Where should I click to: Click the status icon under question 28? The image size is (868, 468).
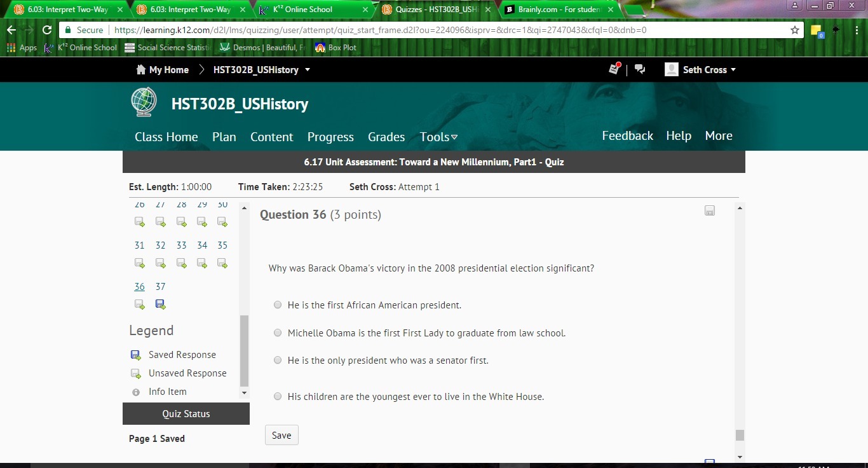(181, 222)
